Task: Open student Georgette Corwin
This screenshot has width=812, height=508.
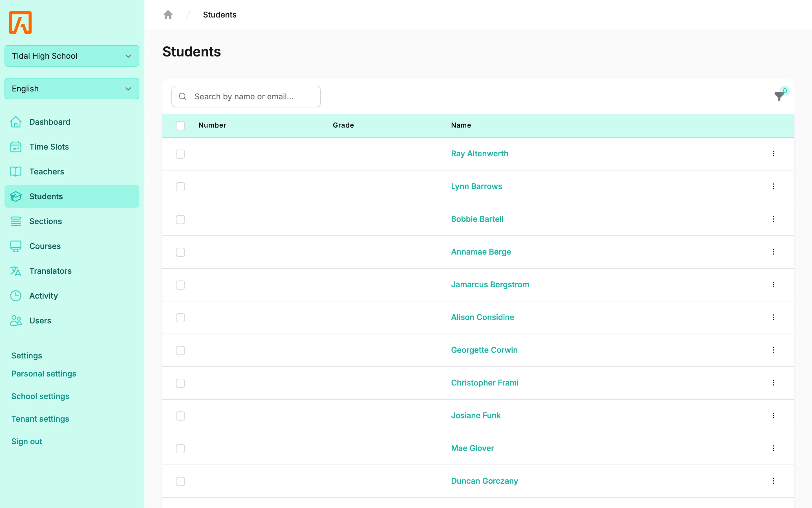Action: point(484,350)
